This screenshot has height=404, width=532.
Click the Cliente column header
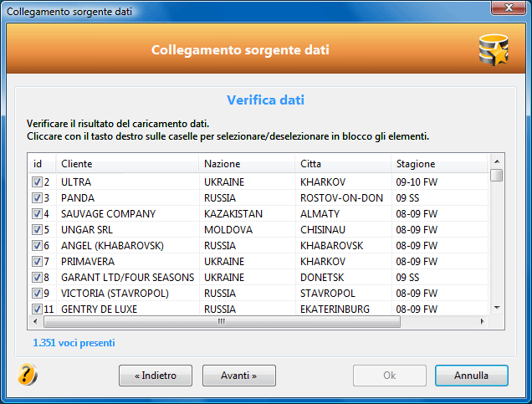pyautogui.click(x=127, y=164)
